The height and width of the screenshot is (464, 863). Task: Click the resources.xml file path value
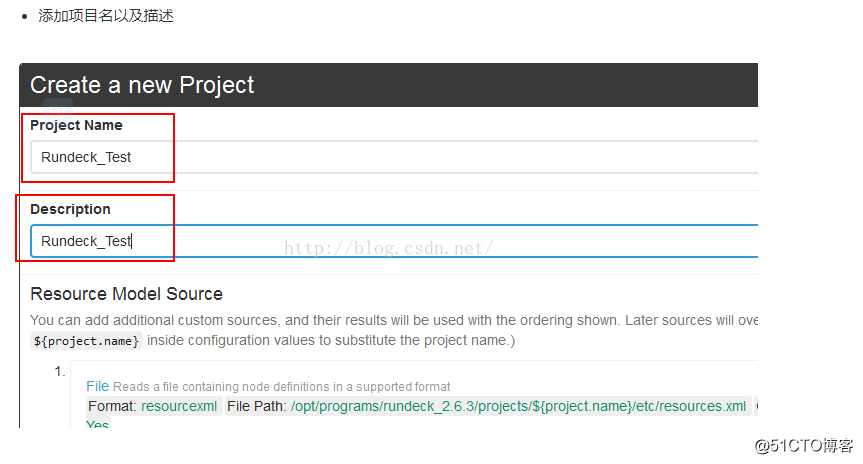pyautogui.click(x=518, y=406)
